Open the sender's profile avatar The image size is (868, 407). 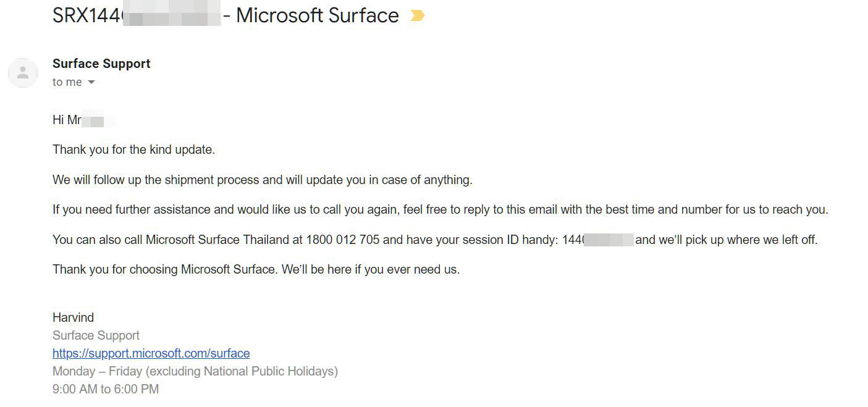pos(23,73)
